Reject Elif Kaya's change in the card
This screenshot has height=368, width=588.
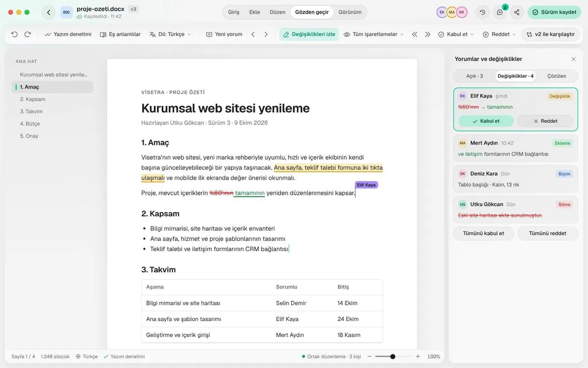(545, 121)
